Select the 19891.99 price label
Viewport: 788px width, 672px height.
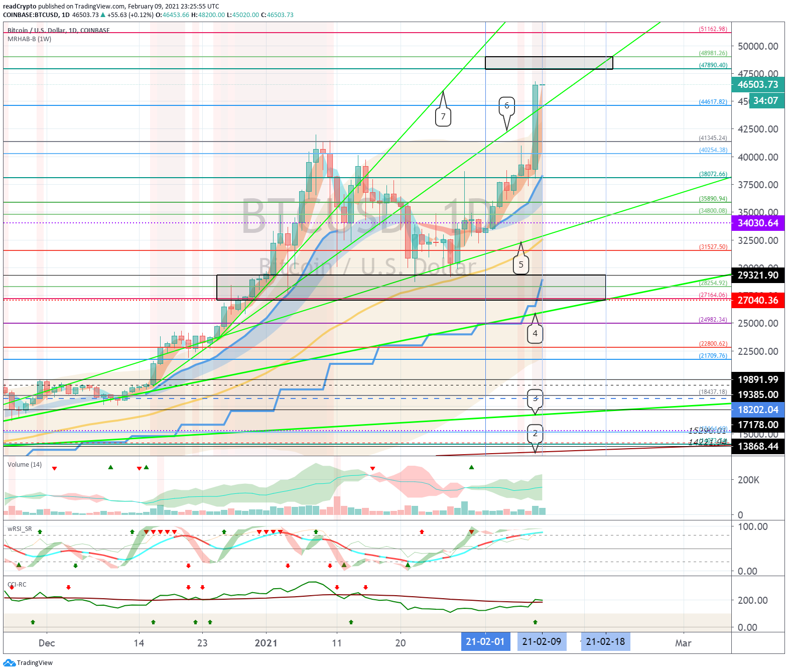(758, 379)
